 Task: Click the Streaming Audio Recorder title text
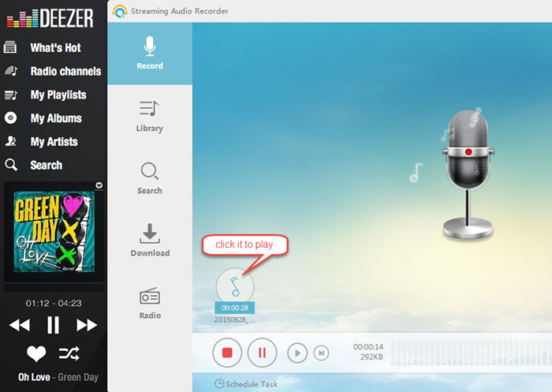180,11
